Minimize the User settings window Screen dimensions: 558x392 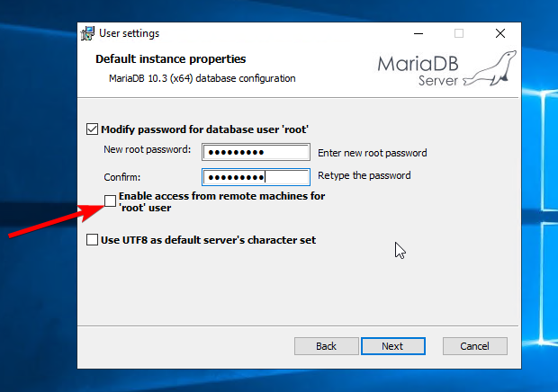point(418,33)
